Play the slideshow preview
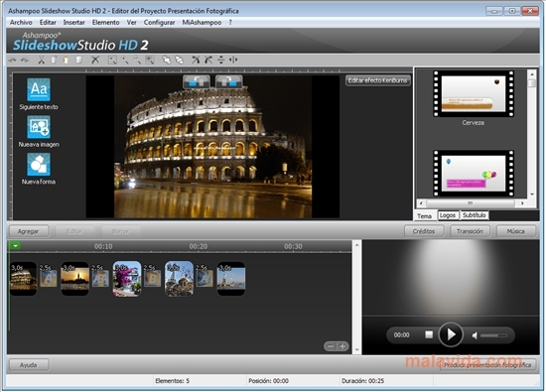Image resolution: width=546 pixels, height=392 pixels. (x=451, y=334)
